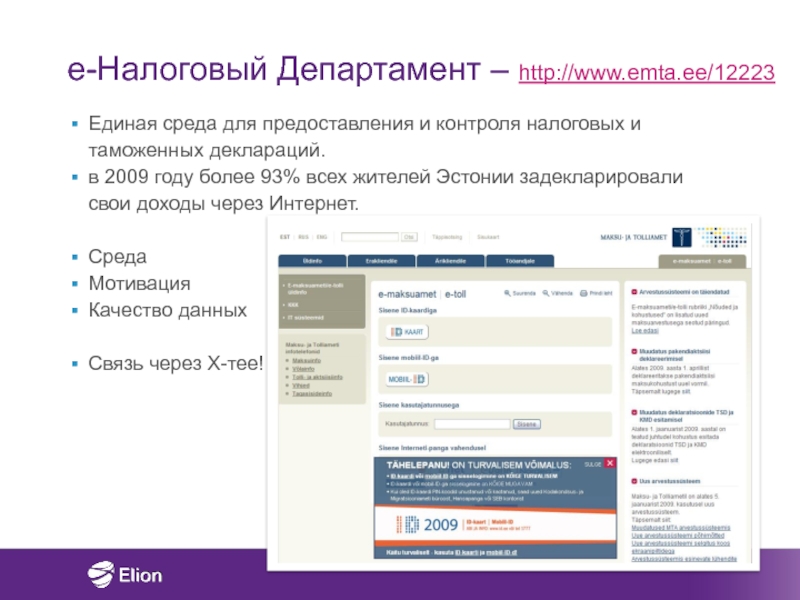Screen dimensions: 800x600
Task: Select the 'Связь через X-тее!' bullet text
Action: click(x=176, y=363)
